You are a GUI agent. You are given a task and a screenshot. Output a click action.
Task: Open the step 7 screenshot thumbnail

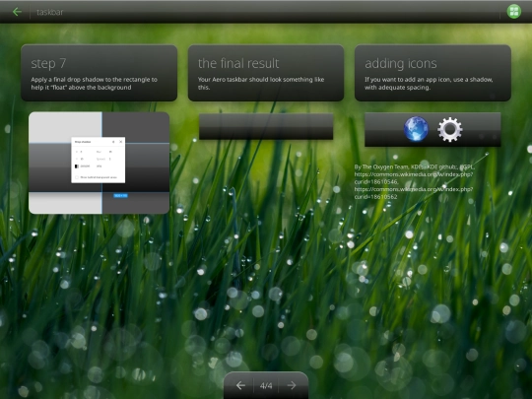click(x=100, y=163)
